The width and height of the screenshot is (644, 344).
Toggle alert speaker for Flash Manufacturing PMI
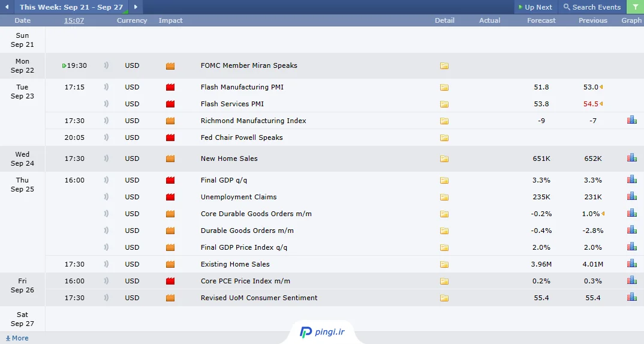106,87
